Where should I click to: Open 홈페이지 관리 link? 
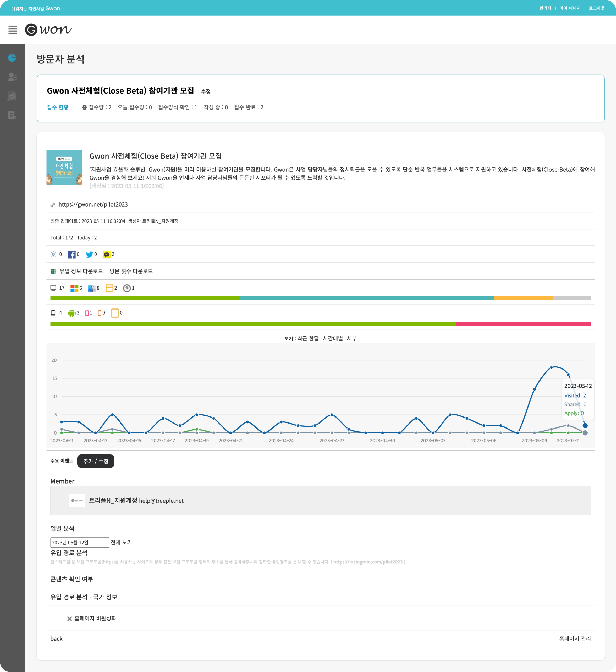point(575,638)
